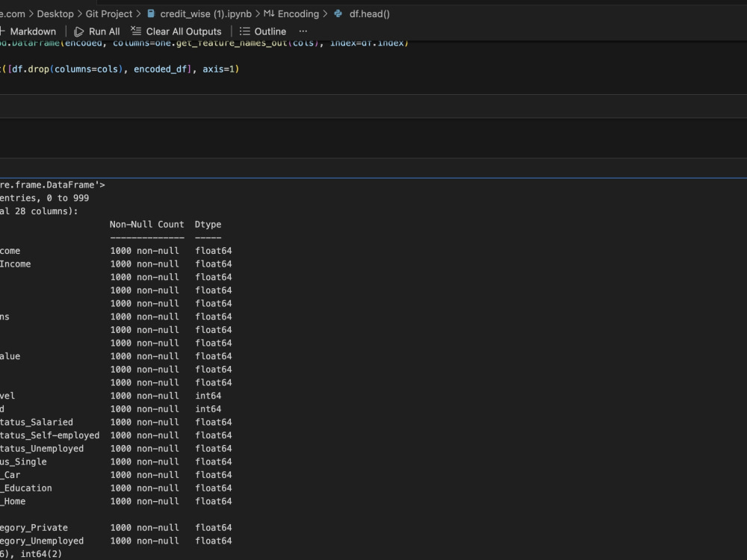Show the notebook Outline
747x560 pixels.
coord(263,31)
